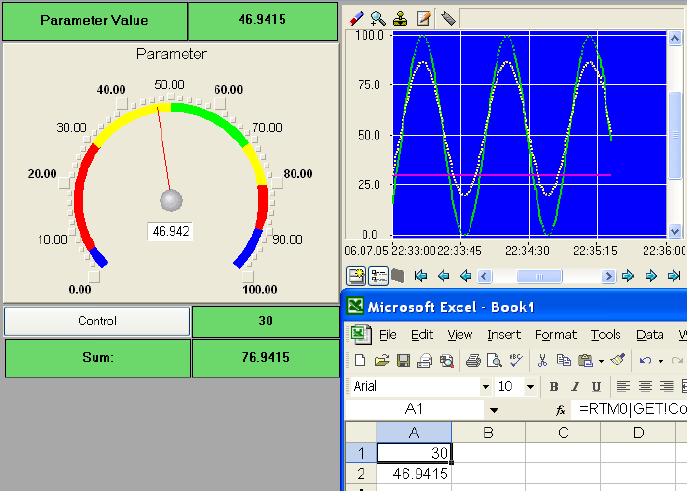Click trend vertical scrollbar up arrow

(x=675, y=38)
